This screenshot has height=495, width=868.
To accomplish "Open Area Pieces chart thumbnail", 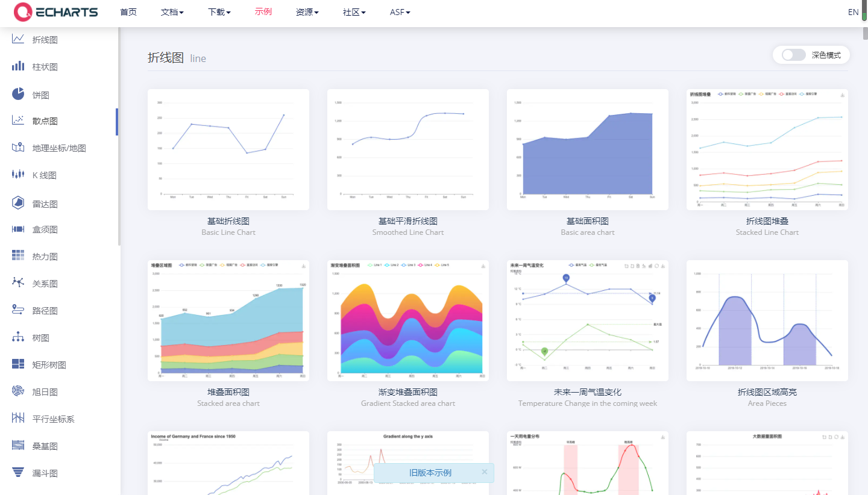I will [x=767, y=320].
